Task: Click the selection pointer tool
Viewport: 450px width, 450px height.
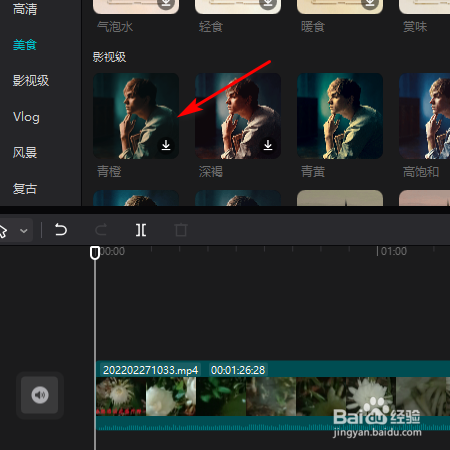Action: [3, 231]
